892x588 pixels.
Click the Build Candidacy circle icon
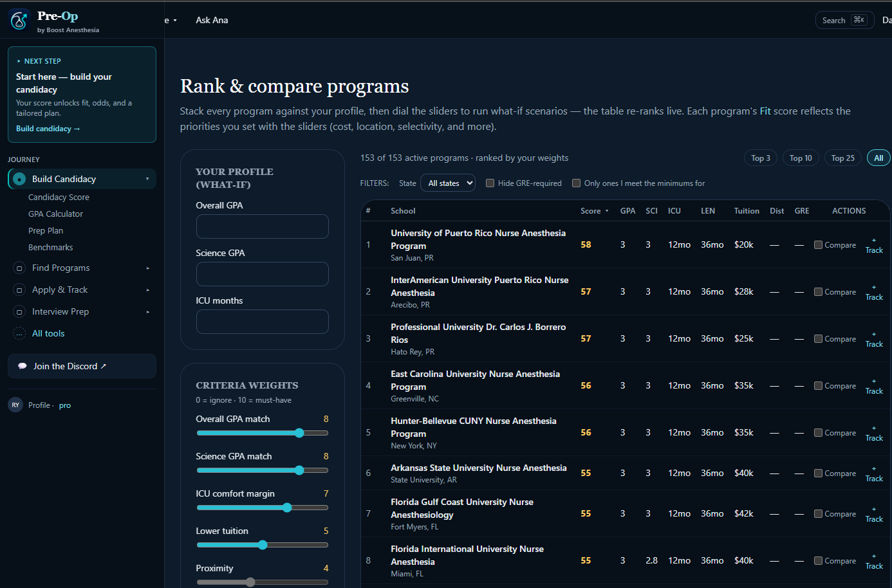pyautogui.click(x=19, y=179)
